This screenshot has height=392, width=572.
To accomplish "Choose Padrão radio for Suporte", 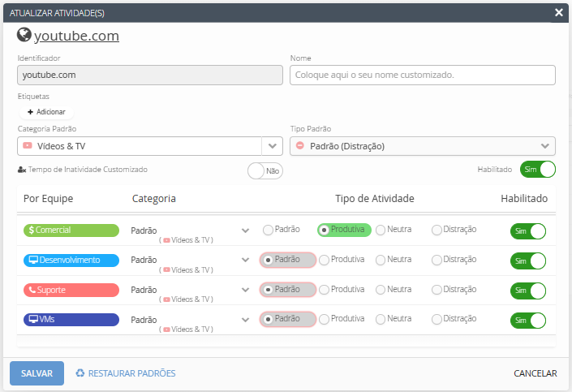I will point(268,290).
